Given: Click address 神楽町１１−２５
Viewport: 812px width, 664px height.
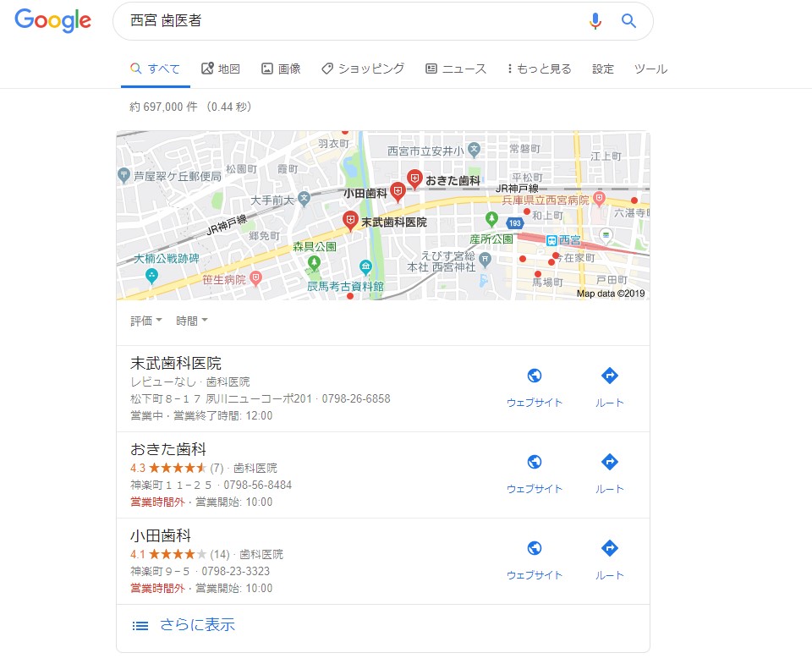Looking at the screenshot, I should (171, 486).
